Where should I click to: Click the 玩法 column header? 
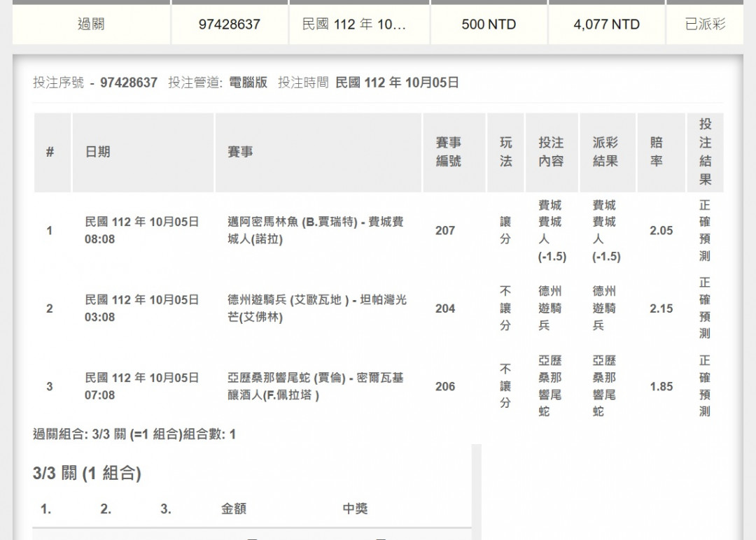coord(505,152)
